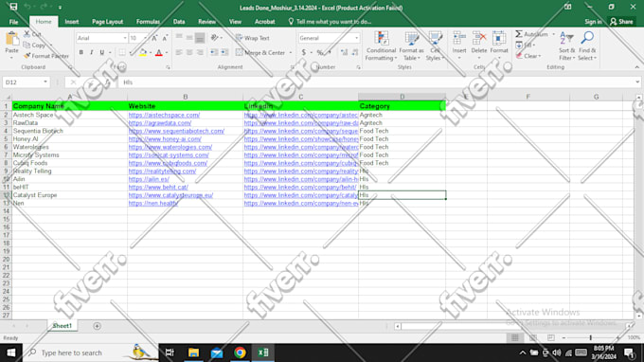Open Format as Table gallery

point(411,46)
